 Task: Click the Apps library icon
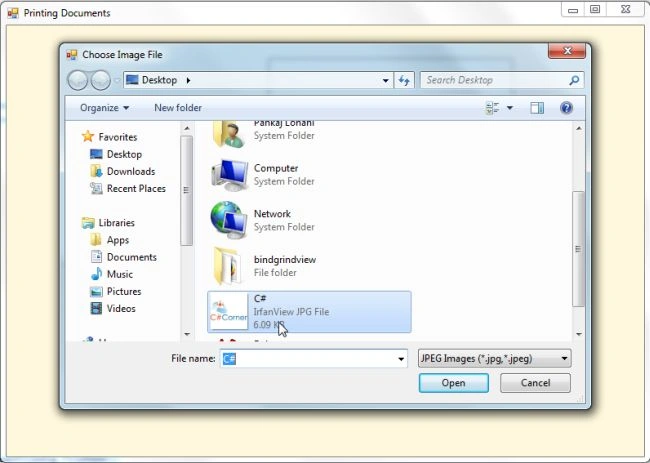pyautogui.click(x=96, y=240)
